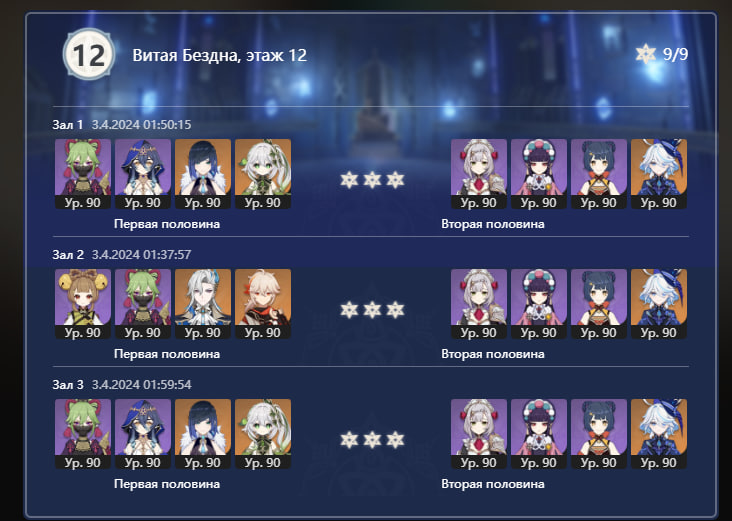Screen dimensions: 732x521
Task: Click long white-haired man portrait in Зал 2
Action: pyautogui.click(x=203, y=303)
